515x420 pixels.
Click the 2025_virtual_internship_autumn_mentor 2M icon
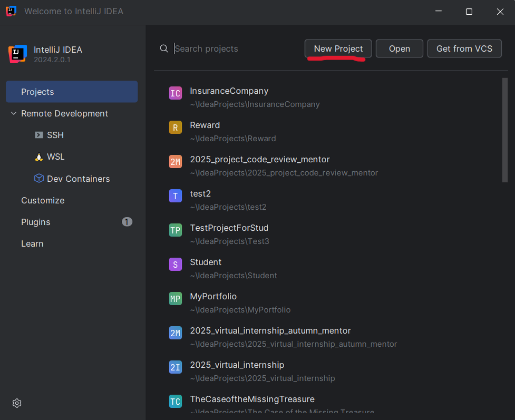coord(176,333)
